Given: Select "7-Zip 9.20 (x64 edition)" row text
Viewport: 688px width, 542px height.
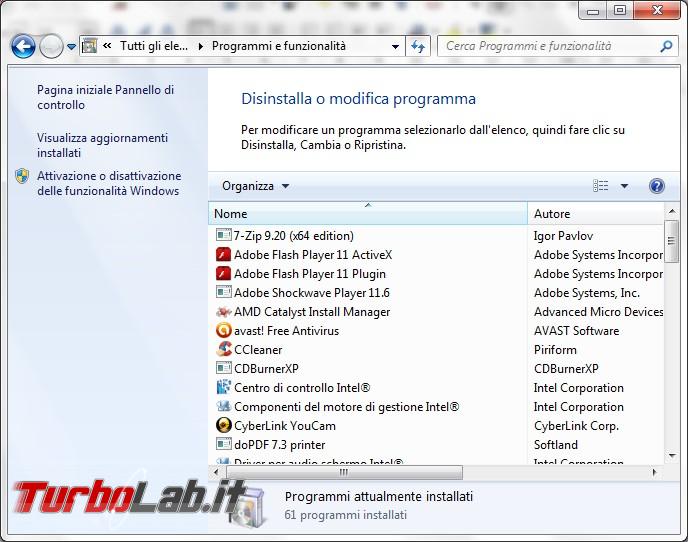Looking at the screenshot, I should pyautogui.click(x=294, y=236).
